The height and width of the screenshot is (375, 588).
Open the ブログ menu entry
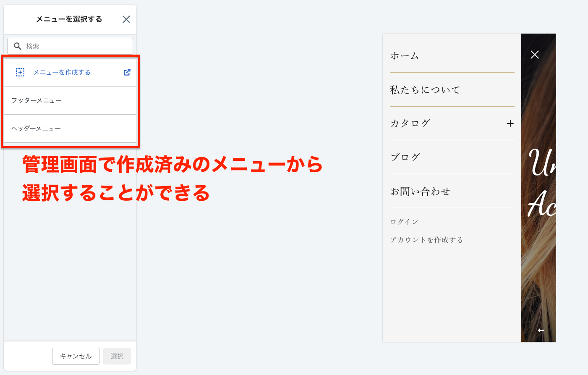point(405,157)
